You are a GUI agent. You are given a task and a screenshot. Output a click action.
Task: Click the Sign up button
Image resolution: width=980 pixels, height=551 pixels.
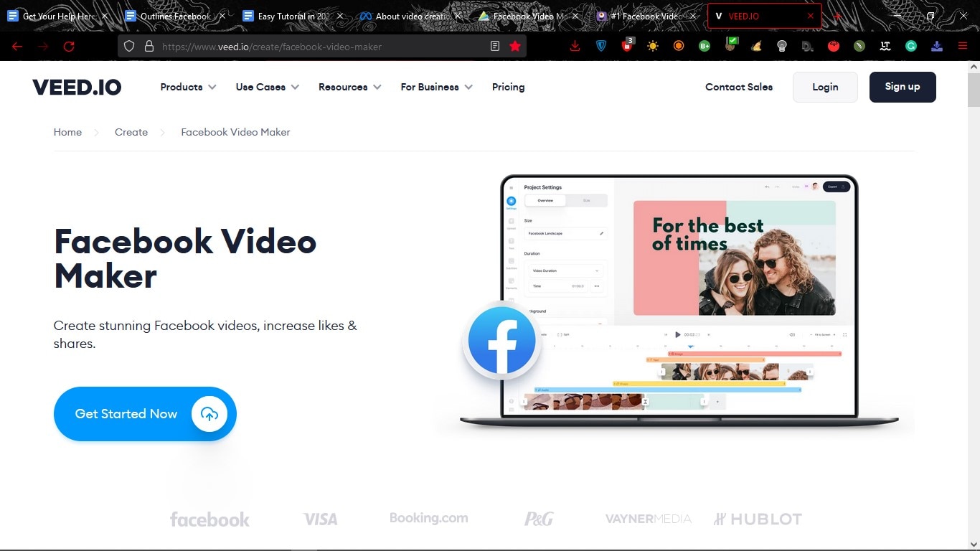[x=903, y=87]
